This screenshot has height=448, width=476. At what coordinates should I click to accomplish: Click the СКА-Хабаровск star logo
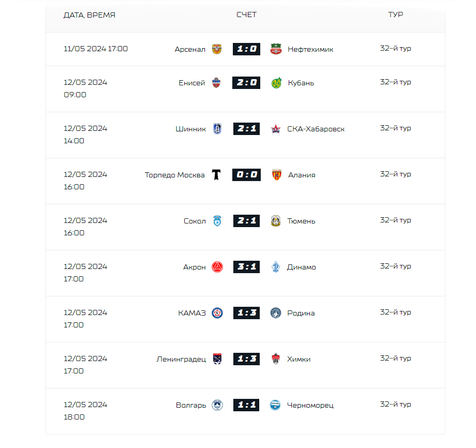[276, 129]
